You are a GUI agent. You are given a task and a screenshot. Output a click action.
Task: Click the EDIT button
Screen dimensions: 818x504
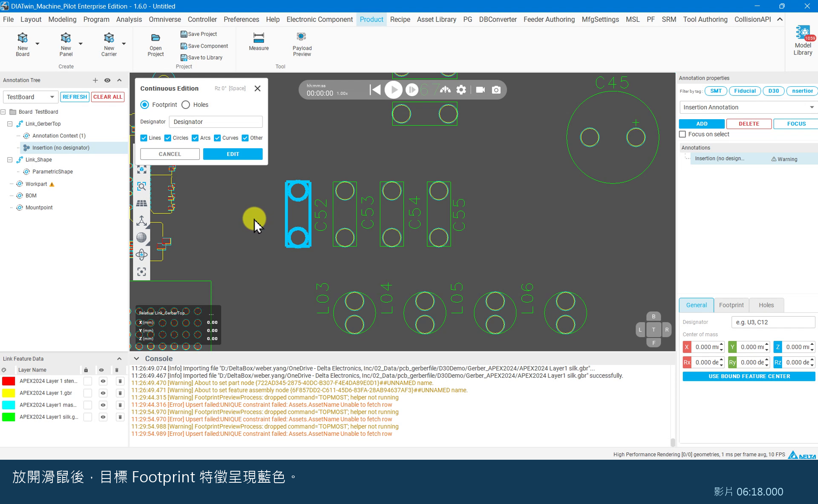[x=233, y=154]
